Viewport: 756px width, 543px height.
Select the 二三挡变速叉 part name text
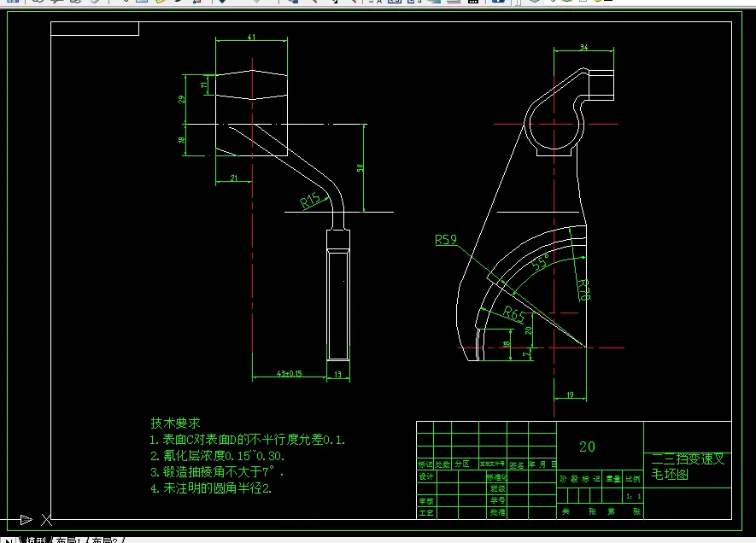[688, 458]
